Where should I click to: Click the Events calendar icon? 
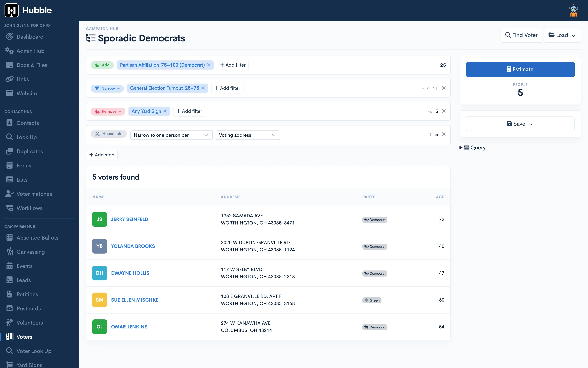[10, 266]
